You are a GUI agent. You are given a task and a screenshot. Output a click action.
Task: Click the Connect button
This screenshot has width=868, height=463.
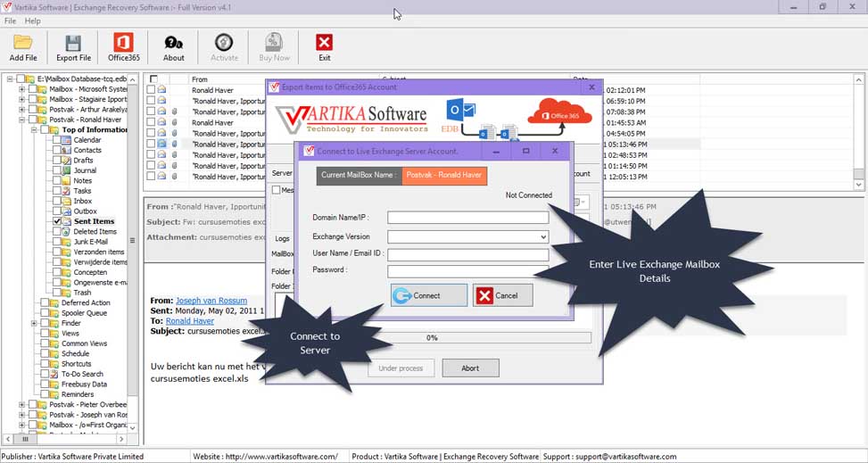429,295
